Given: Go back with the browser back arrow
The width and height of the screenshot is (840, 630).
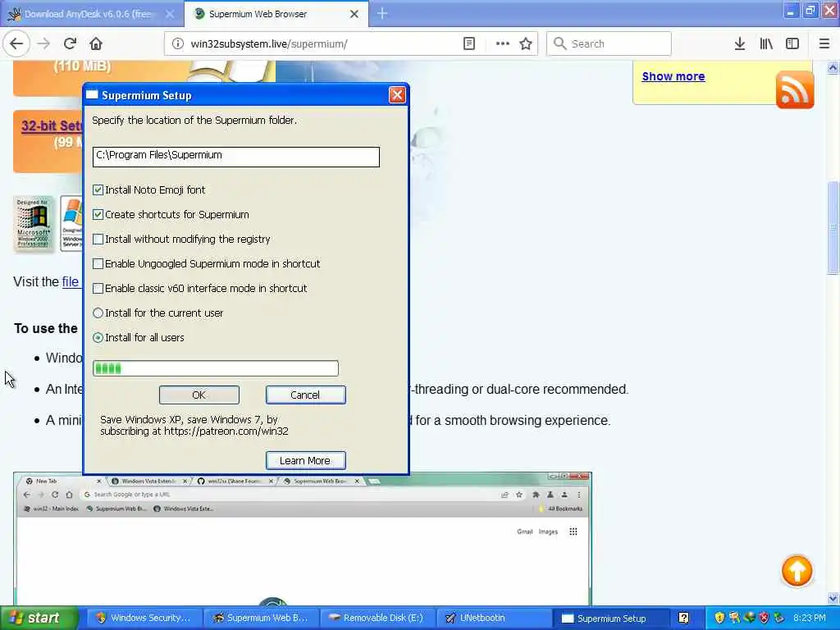Looking at the screenshot, I should [x=16, y=43].
